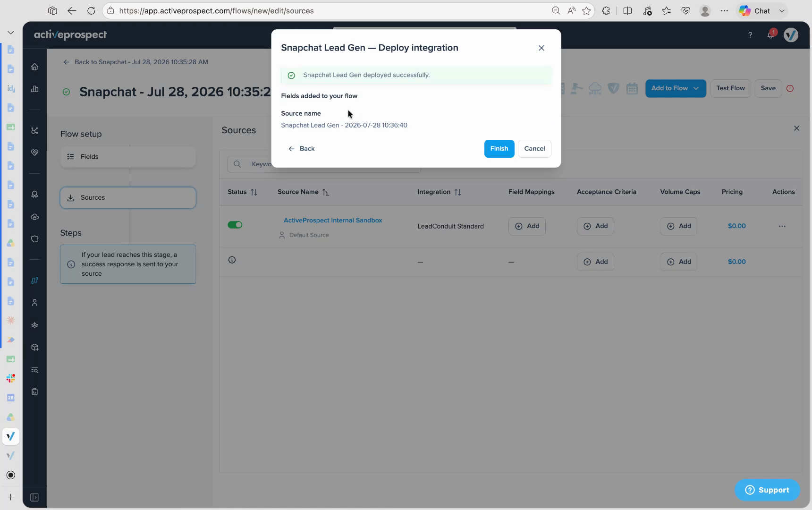812x510 pixels.
Task: Go back to Snapchat flow link
Action: 135,62
